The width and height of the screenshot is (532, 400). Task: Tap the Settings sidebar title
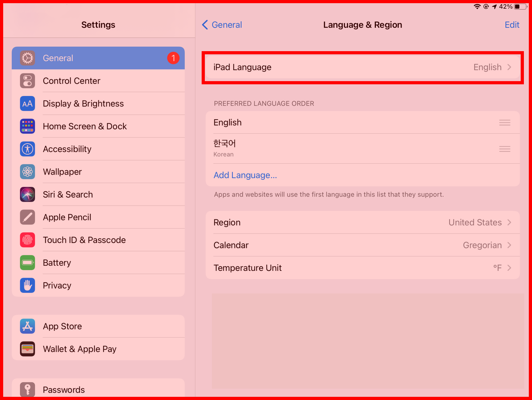pyautogui.click(x=98, y=25)
